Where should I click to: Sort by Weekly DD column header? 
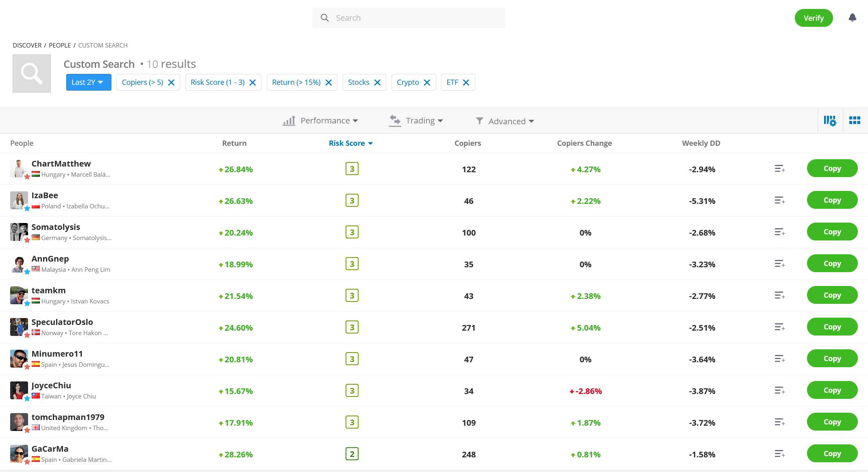pos(701,143)
